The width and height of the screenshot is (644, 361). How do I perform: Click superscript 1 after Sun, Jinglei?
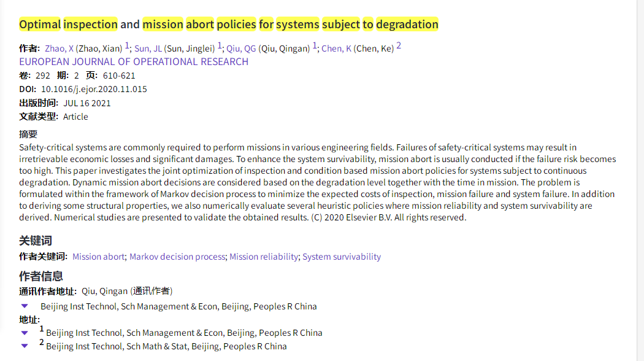(x=220, y=46)
